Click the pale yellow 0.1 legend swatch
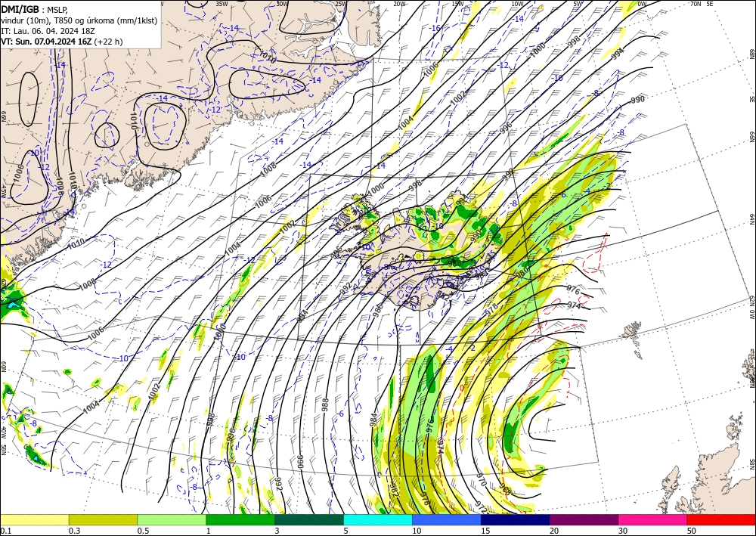 point(34,519)
